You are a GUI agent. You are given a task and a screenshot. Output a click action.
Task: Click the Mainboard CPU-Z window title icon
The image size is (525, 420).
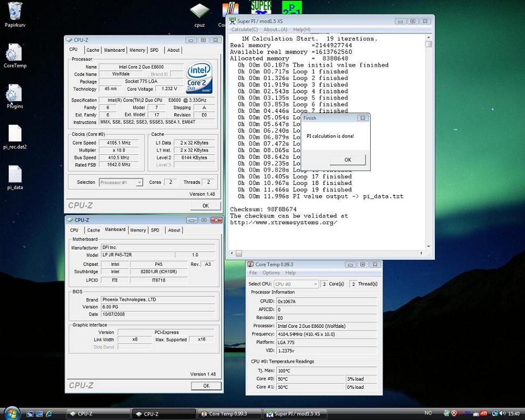click(x=70, y=220)
